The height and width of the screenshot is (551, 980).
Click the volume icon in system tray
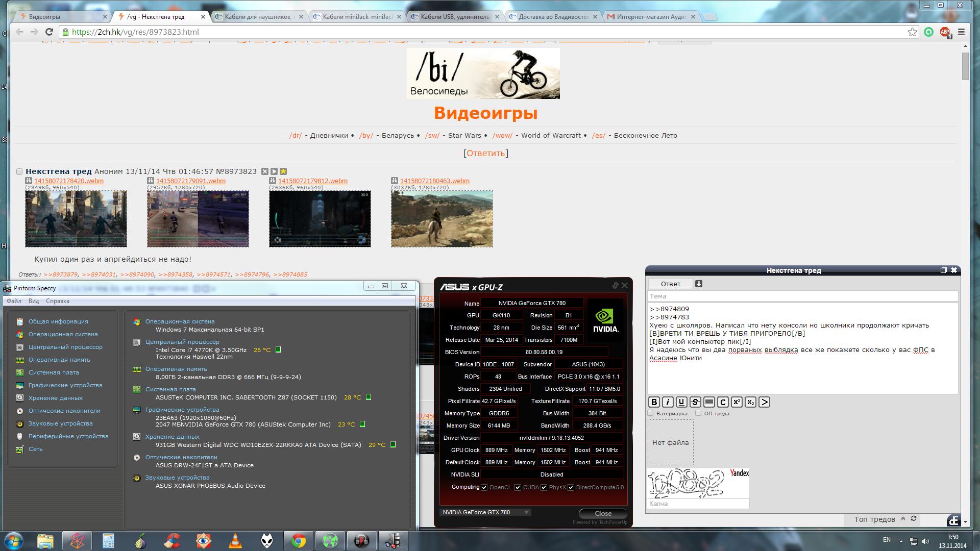tap(926, 541)
